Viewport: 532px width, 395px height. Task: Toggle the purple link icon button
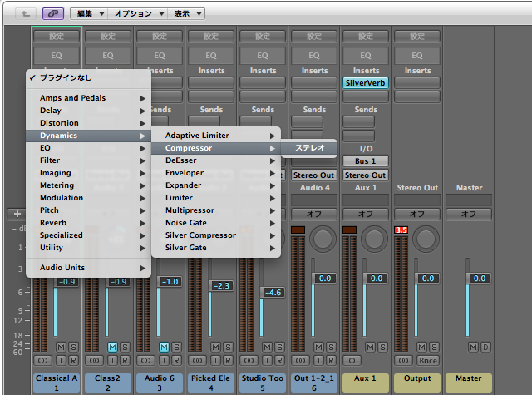[53, 13]
